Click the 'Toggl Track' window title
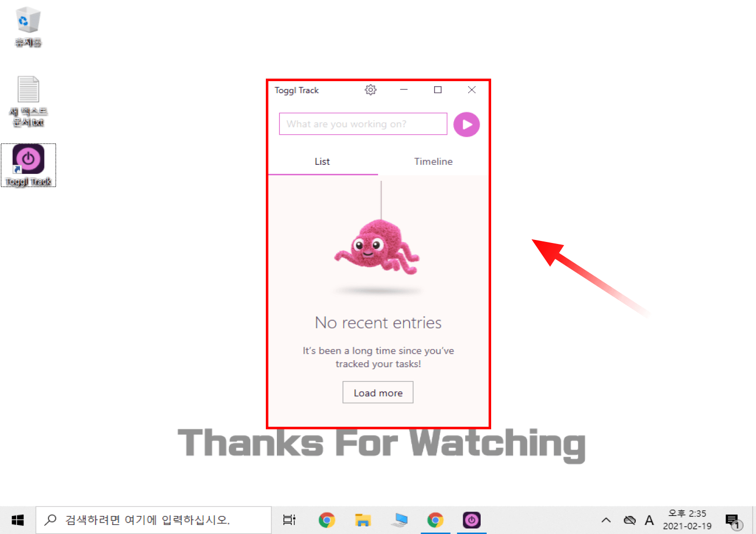 pyautogui.click(x=296, y=90)
